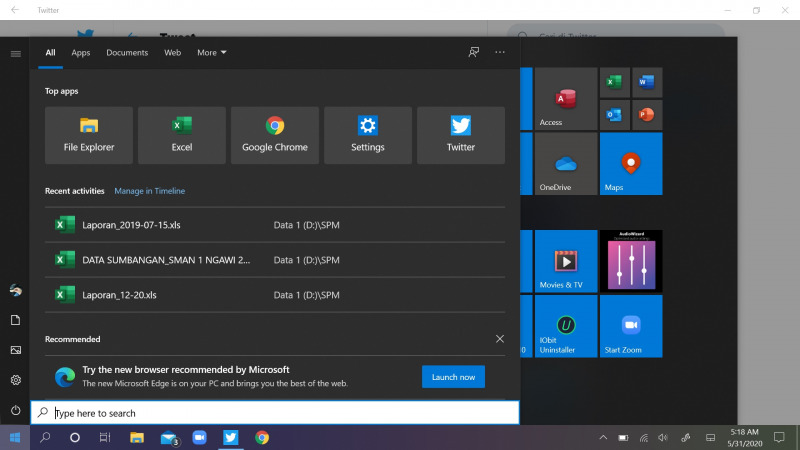Open Twitter tile in Top apps
800x450 pixels.
461,135
